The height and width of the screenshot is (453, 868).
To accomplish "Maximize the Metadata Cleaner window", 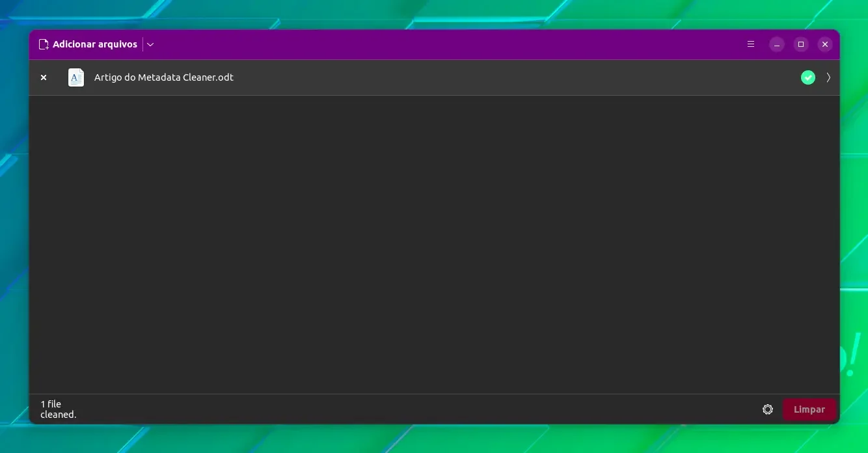I will [x=801, y=44].
